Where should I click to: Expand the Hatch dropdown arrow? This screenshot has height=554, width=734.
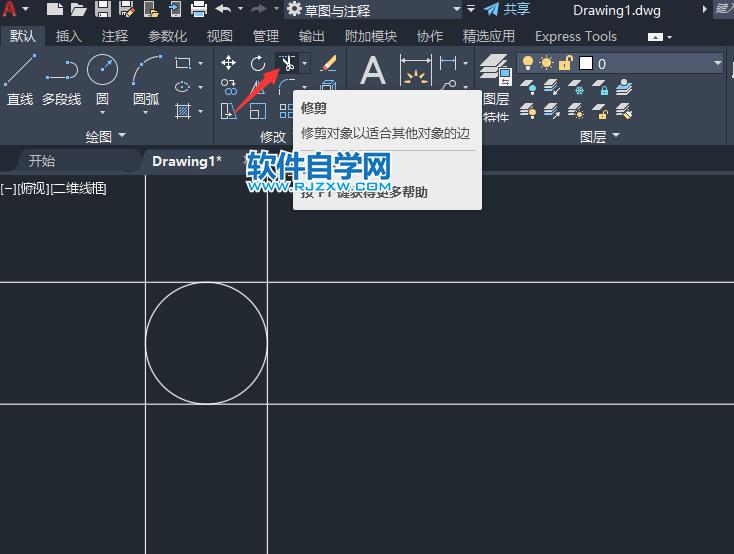click(200, 111)
